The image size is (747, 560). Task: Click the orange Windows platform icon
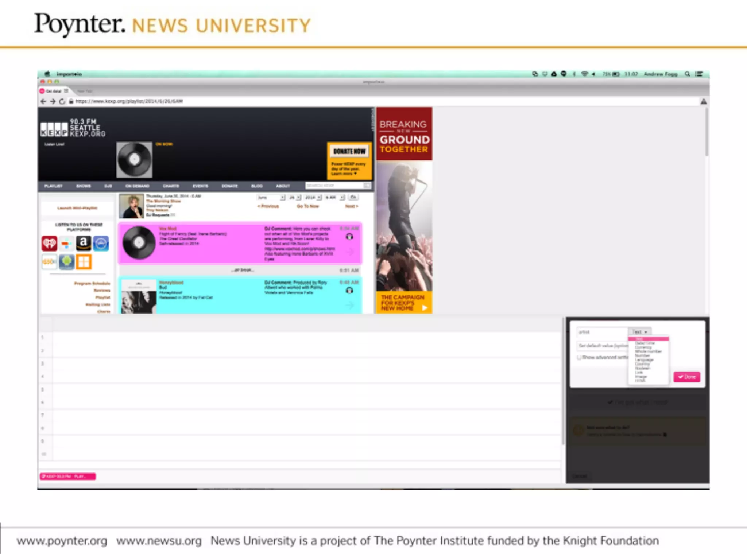pos(84,261)
